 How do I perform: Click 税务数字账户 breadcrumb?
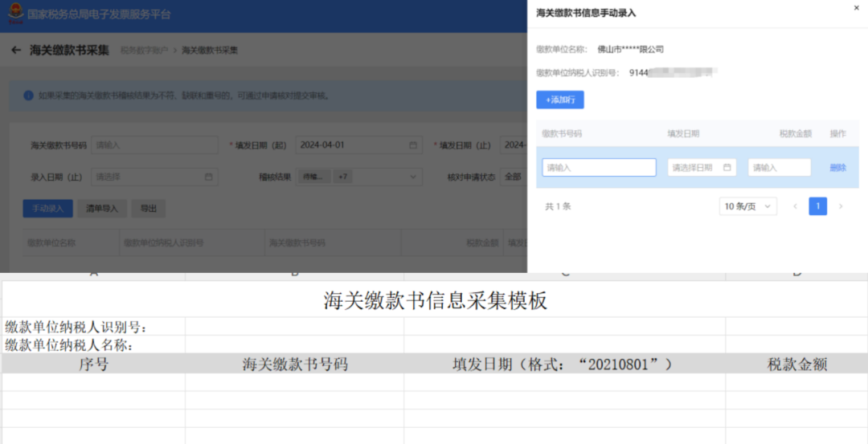[144, 51]
